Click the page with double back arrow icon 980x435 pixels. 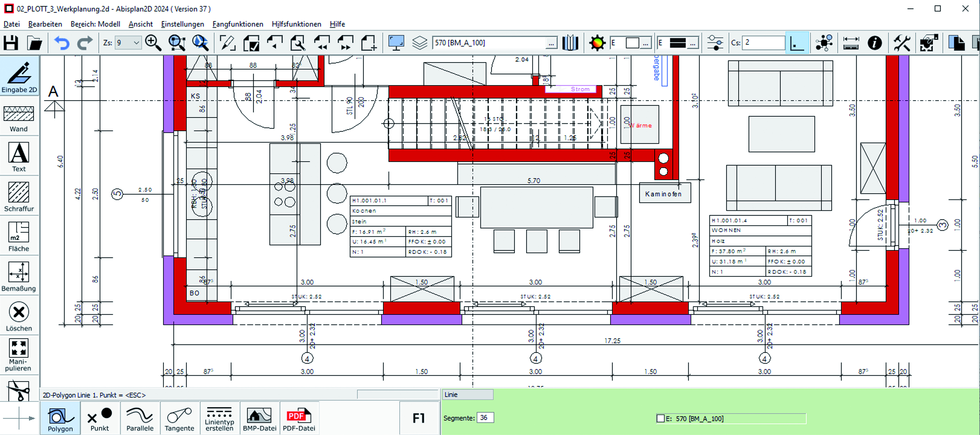322,43
